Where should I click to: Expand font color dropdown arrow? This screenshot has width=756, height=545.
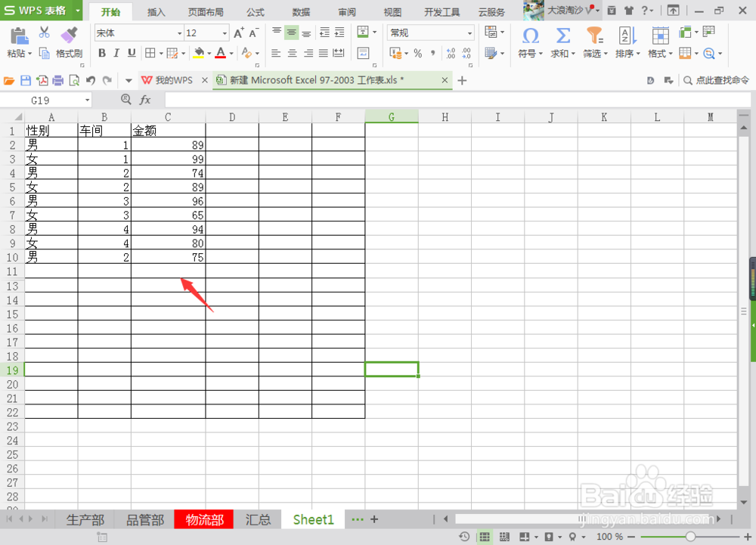pos(231,54)
